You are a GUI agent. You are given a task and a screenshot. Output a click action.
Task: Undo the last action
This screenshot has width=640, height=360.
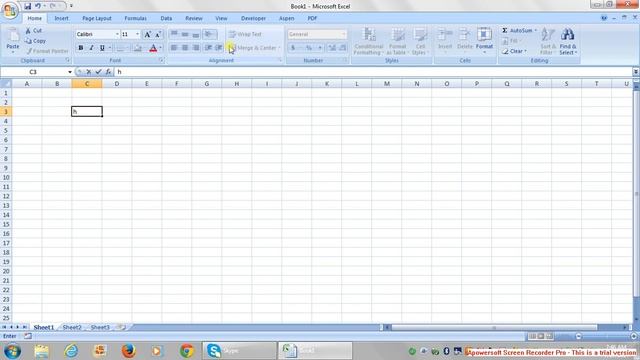point(38,6)
